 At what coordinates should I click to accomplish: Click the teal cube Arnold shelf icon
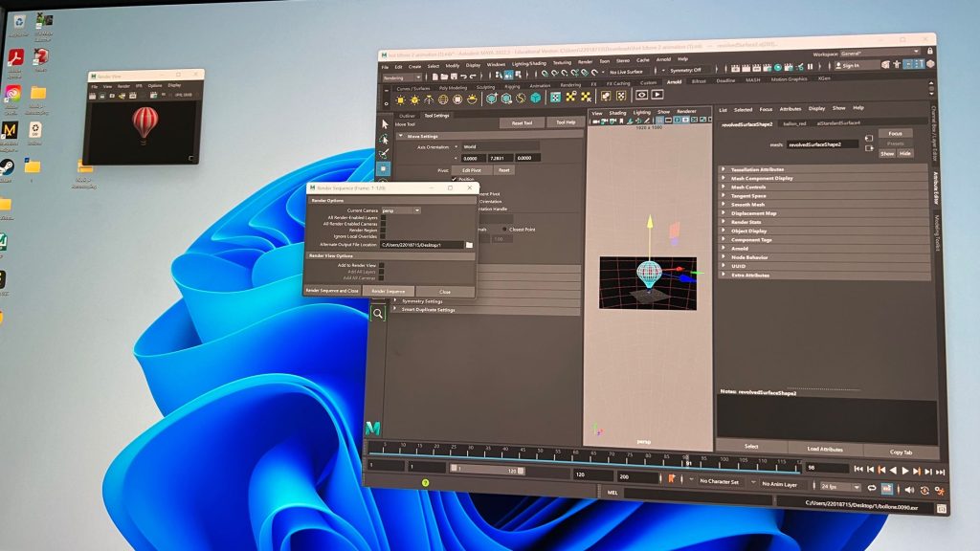coord(536,98)
